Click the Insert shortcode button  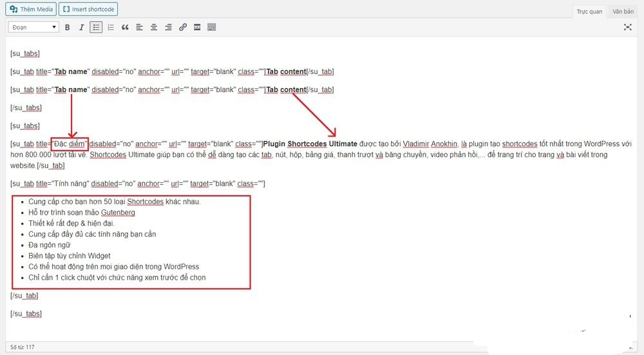(x=88, y=9)
